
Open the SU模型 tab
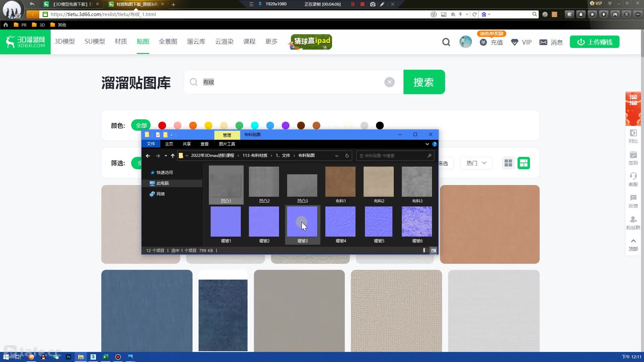[x=95, y=42]
